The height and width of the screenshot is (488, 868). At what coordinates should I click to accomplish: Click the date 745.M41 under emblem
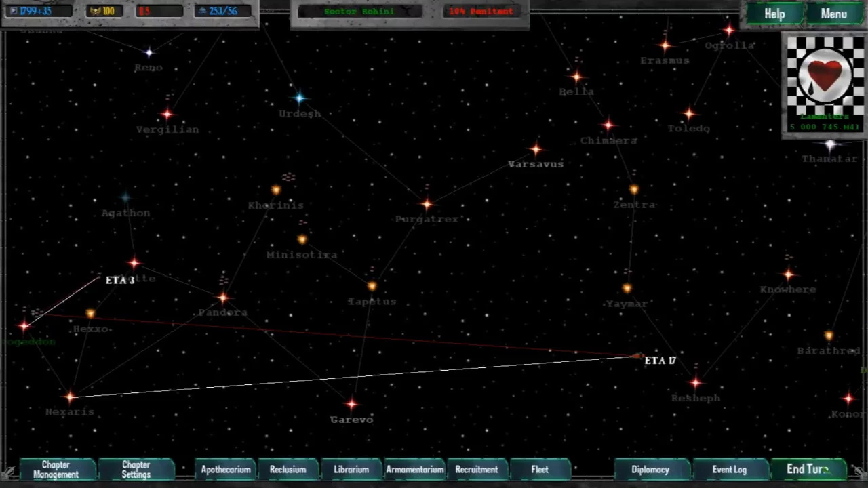(x=825, y=127)
